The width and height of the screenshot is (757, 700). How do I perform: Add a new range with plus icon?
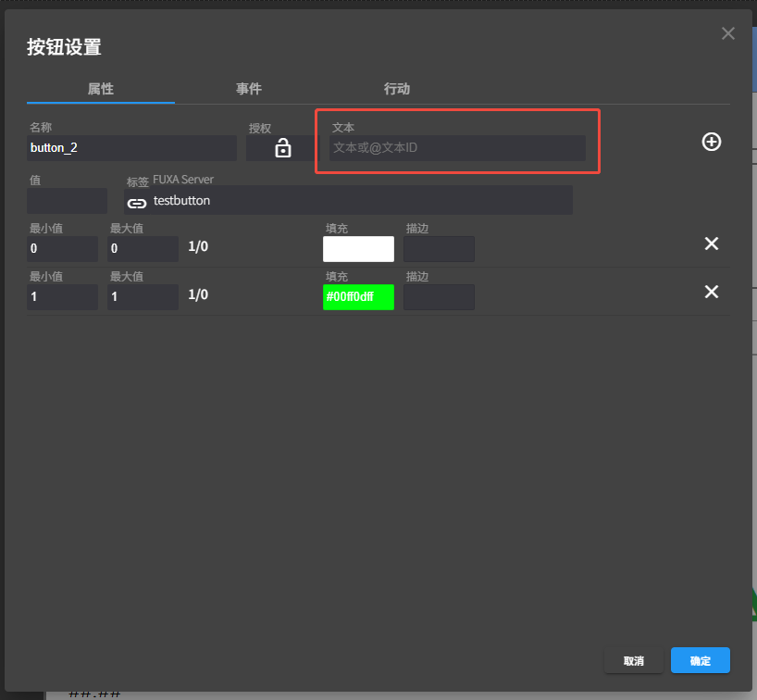[x=711, y=142]
